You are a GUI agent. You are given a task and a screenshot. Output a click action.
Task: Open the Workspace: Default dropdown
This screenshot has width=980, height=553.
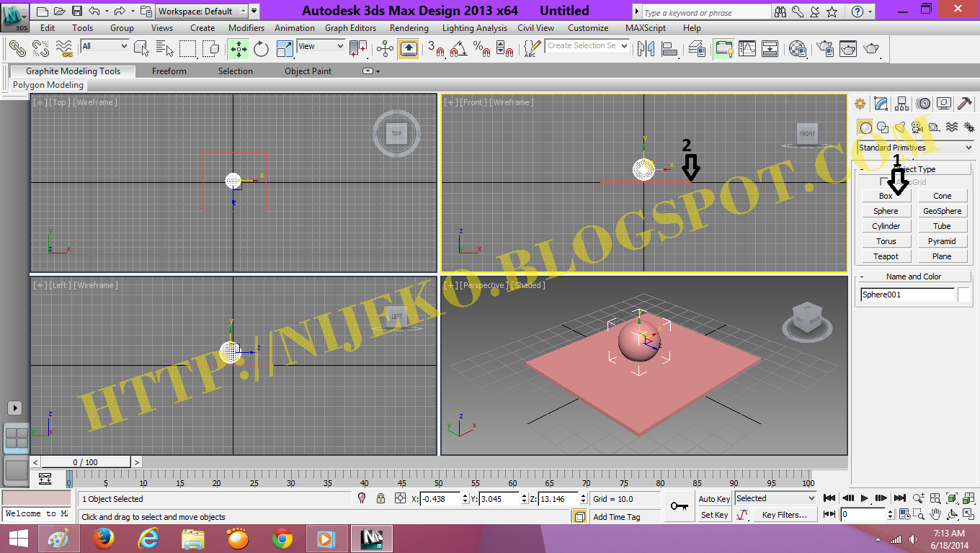[202, 11]
